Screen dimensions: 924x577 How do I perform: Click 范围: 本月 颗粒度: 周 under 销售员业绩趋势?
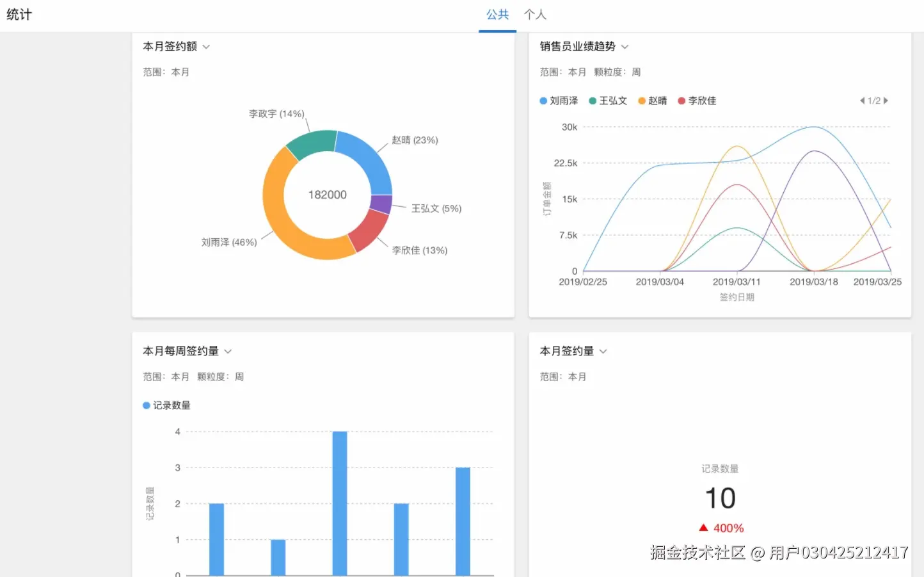(590, 72)
